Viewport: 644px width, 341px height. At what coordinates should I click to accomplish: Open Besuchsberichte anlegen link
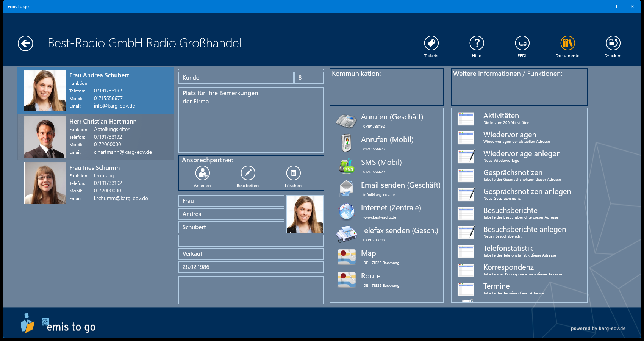click(525, 230)
